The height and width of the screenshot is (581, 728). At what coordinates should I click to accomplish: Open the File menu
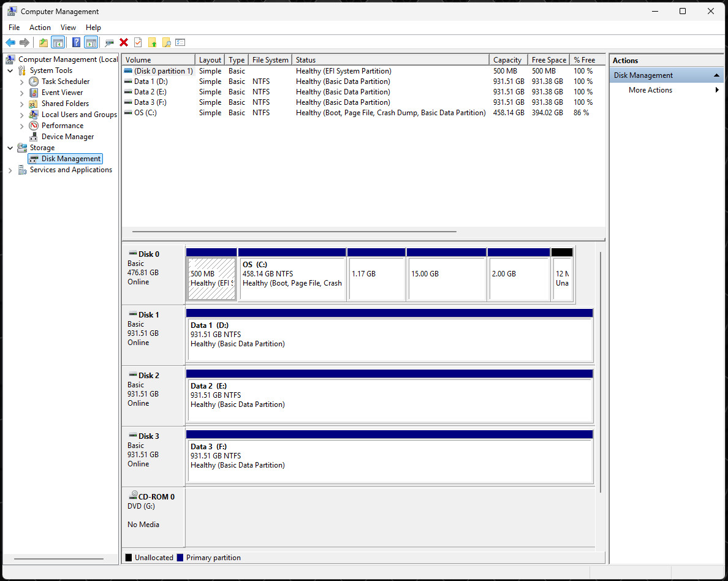coord(14,28)
